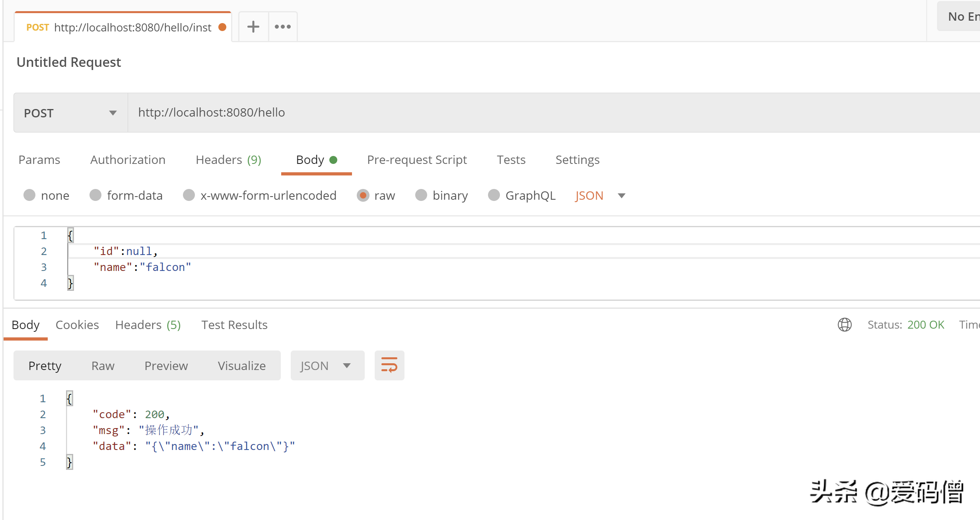Screen dimensions: 980x520
Task: Open a new request tab with plus icon
Action: coord(253,26)
